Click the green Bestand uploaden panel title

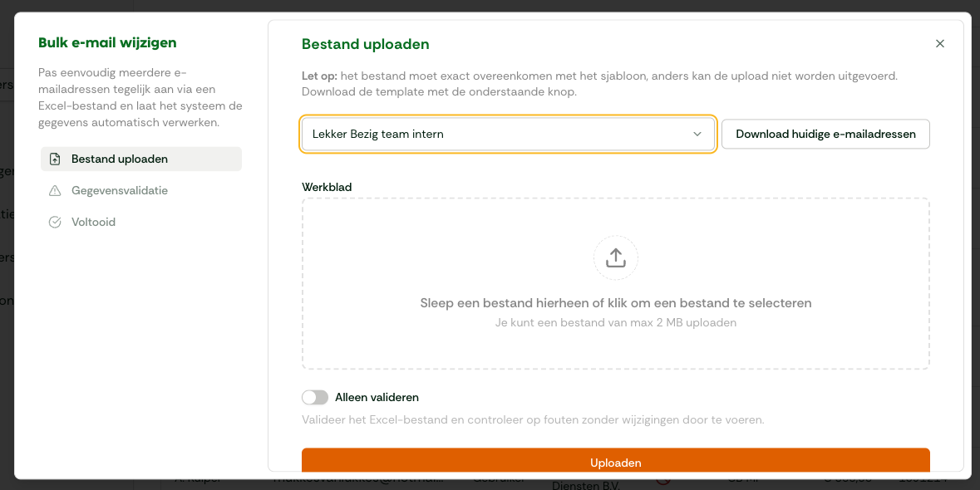point(366,44)
